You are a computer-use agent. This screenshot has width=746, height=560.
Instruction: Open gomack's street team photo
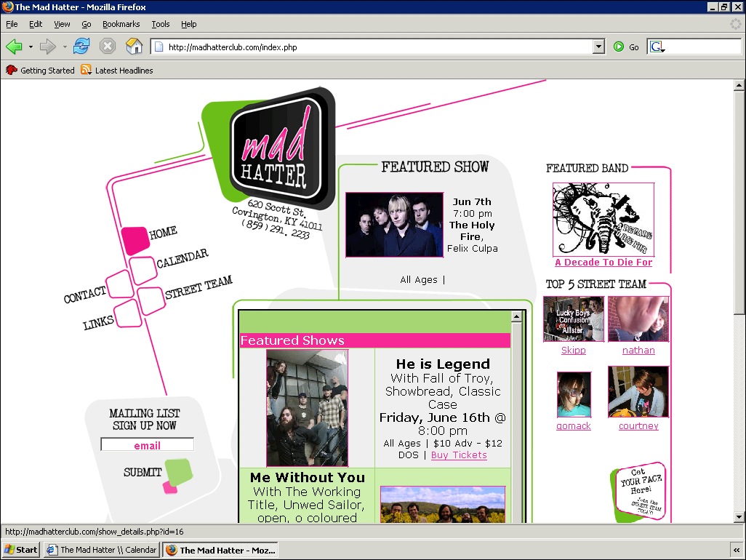coord(574,394)
